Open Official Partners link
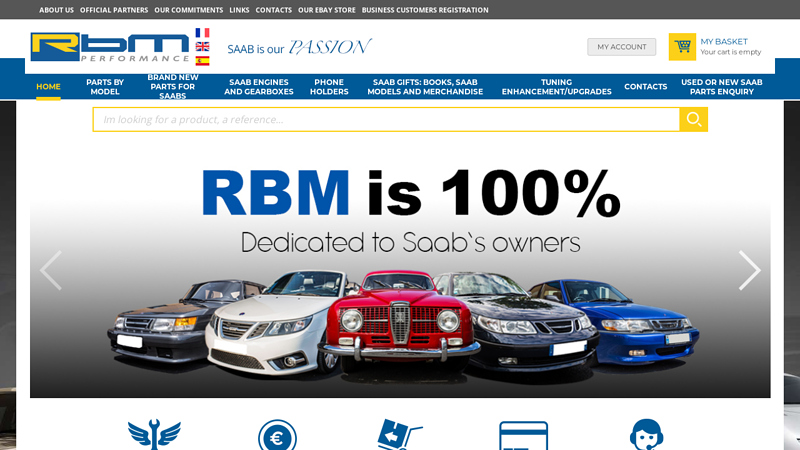The image size is (800, 450). point(114,10)
